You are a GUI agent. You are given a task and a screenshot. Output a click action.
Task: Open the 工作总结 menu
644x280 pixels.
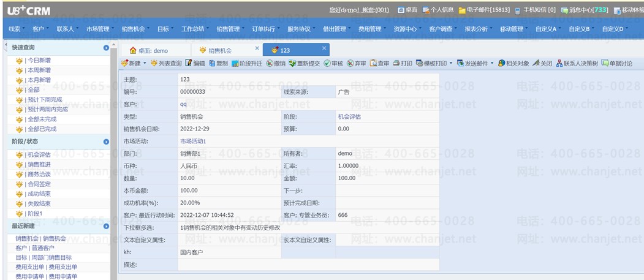point(195,29)
